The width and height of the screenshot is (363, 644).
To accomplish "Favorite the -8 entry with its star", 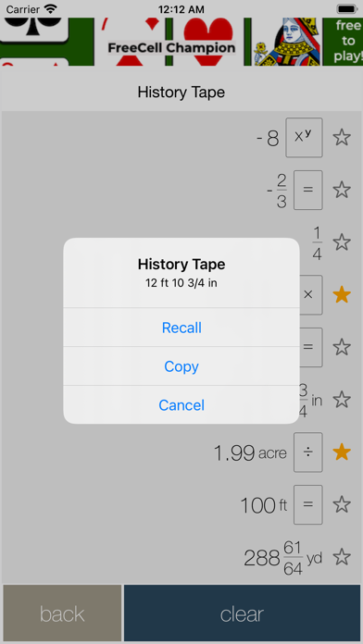I will [341, 137].
